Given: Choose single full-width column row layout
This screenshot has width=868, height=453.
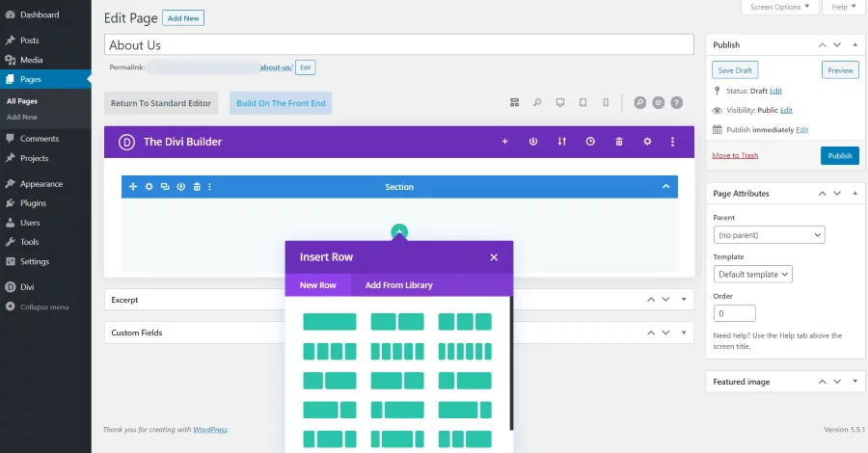Looking at the screenshot, I should click(x=330, y=322).
